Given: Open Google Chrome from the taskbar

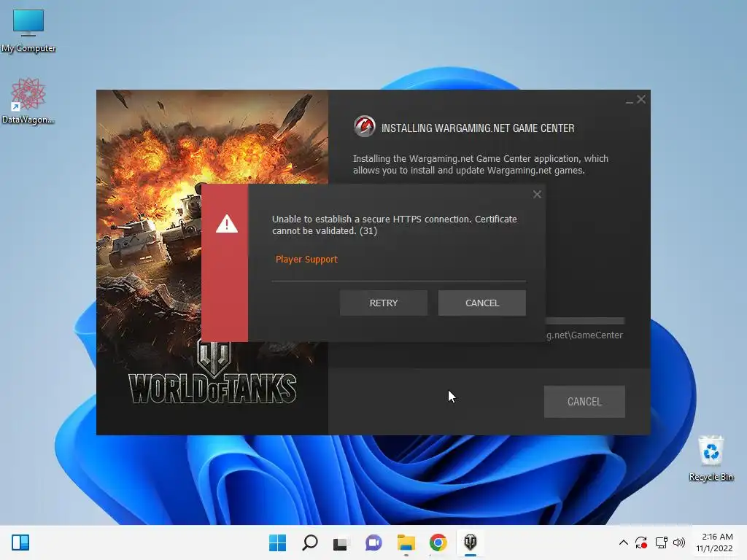Looking at the screenshot, I should coord(438,542).
